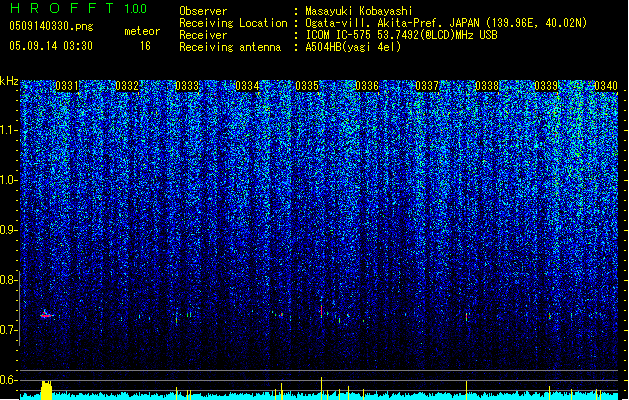629x400 pixels.
Task: Click the wide yellow power block near 0331
Action: pyautogui.click(x=47, y=390)
